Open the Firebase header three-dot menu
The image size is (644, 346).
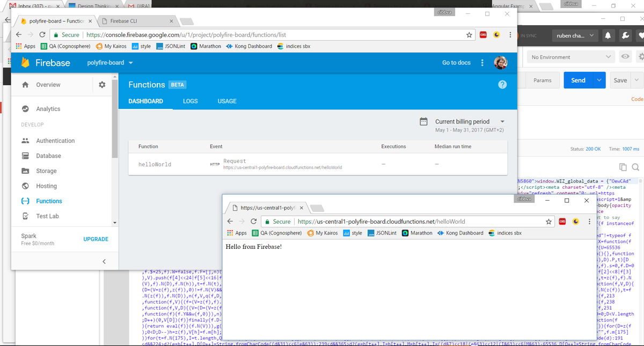click(482, 63)
